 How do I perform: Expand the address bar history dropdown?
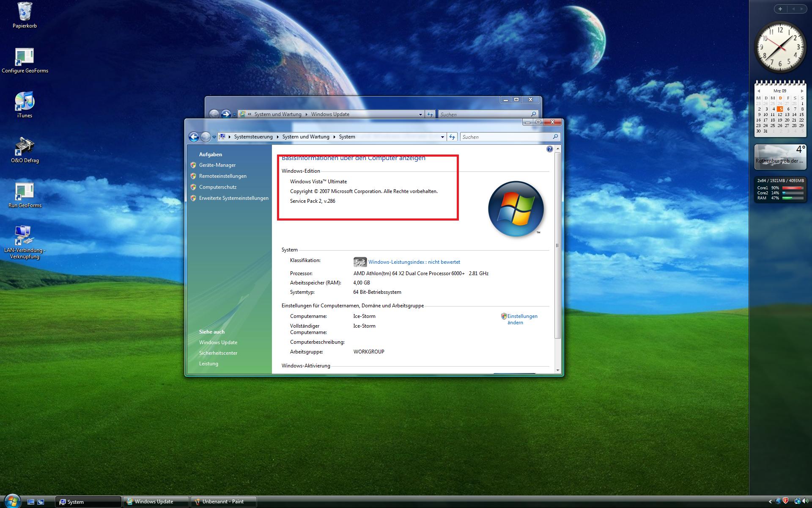click(x=442, y=137)
